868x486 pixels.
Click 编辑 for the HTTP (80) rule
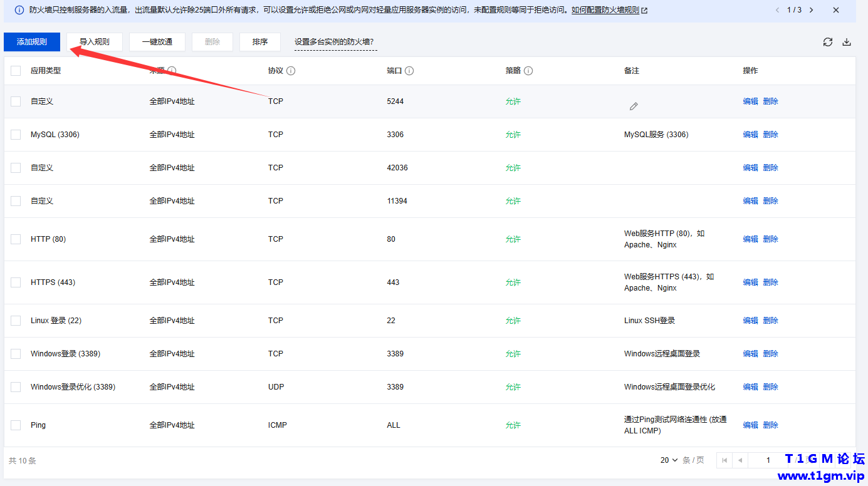coord(750,239)
